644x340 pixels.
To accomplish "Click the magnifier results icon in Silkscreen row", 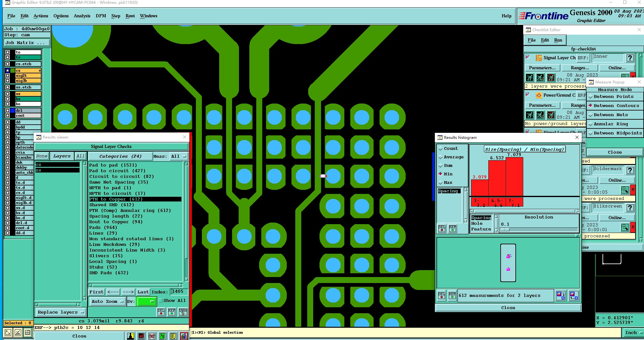I will pos(625,227).
